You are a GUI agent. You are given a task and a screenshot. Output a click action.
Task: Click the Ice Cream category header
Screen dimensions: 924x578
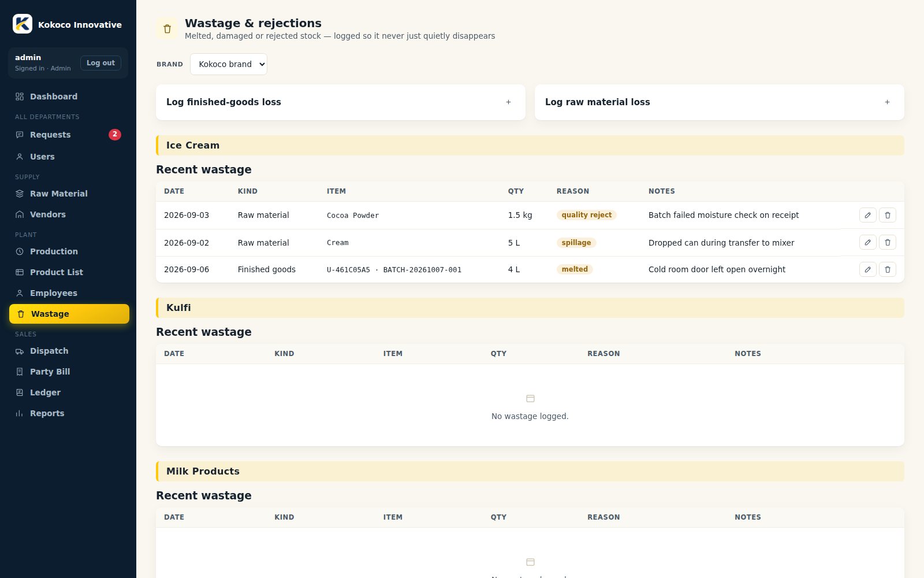(x=530, y=146)
